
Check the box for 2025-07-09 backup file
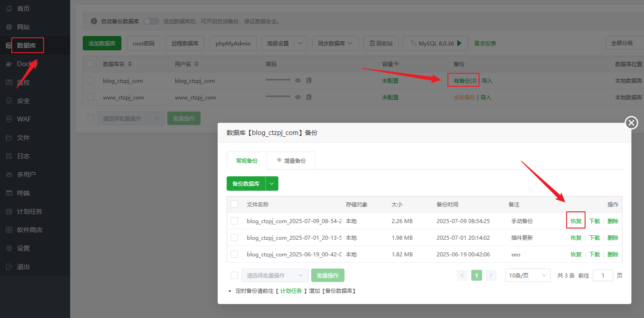[x=234, y=221]
